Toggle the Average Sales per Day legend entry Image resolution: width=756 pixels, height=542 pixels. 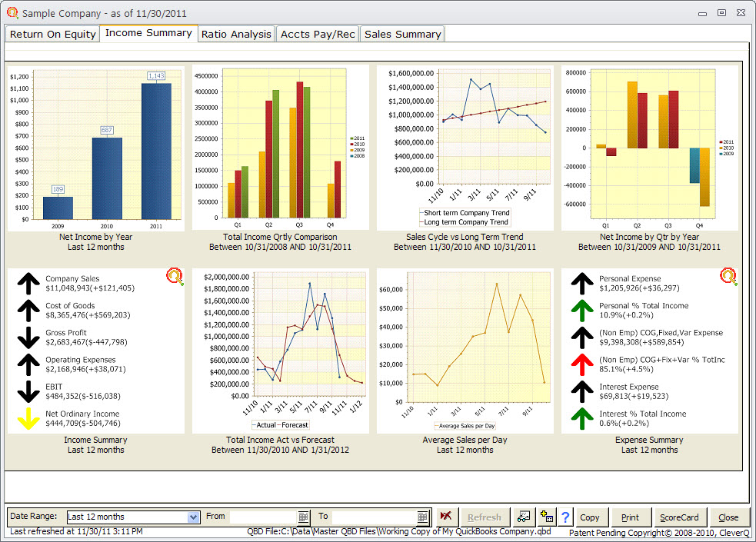pos(464,424)
